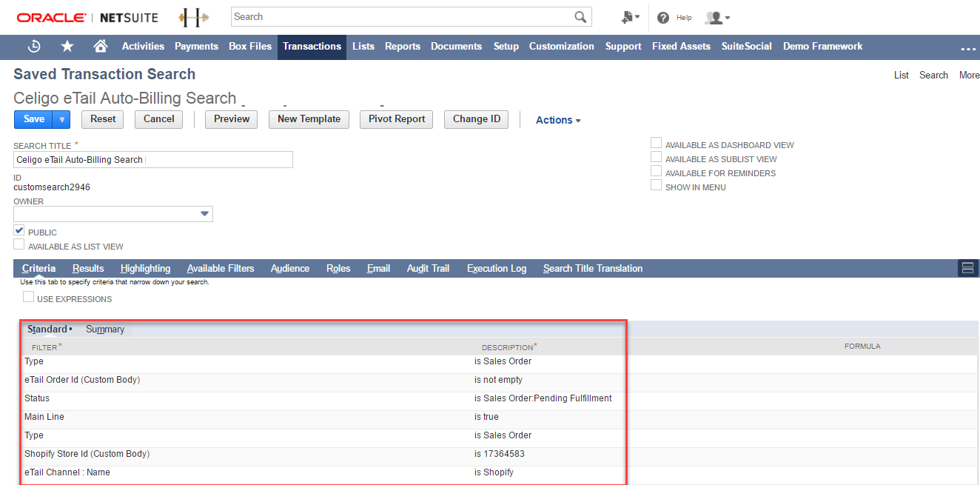Viewport: 980px width, 485px height.
Task: Open the Lists menu
Action: tap(363, 46)
